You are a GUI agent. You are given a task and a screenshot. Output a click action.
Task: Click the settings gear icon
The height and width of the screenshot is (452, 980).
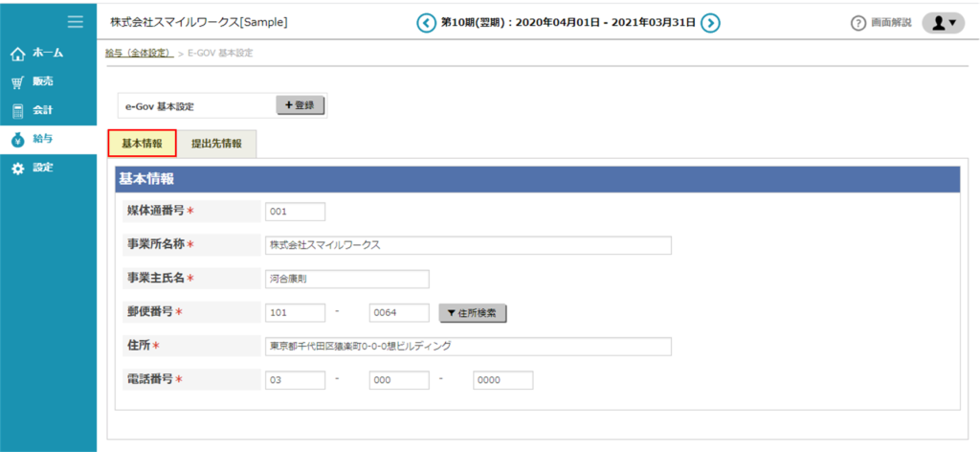tap(18, 169)
